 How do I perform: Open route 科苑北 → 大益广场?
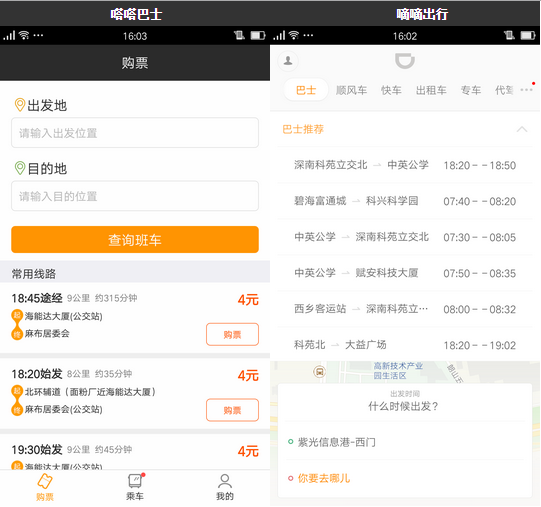click(405, 345)
